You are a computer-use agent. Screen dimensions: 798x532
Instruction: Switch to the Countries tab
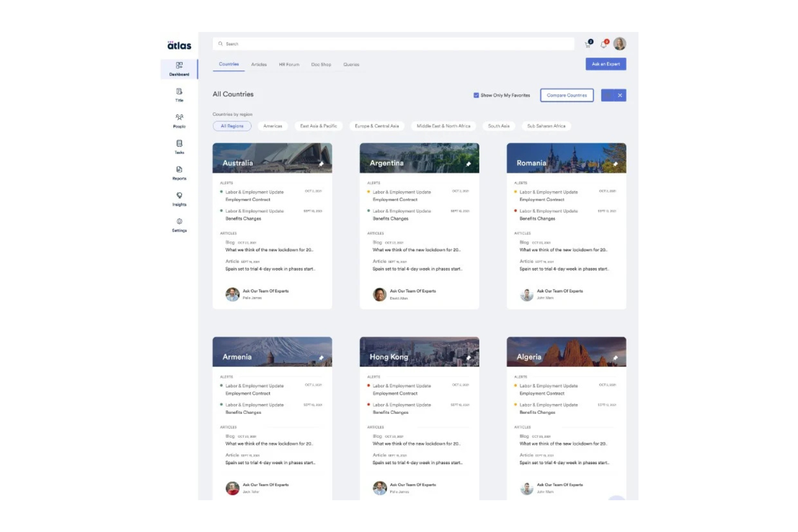229,64
